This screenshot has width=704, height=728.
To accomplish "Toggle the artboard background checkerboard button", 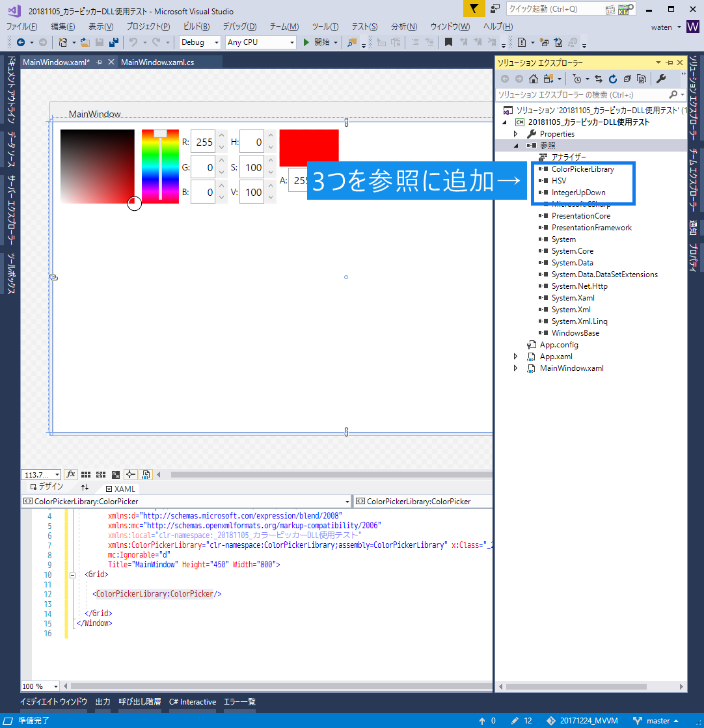I will (116, 474).
